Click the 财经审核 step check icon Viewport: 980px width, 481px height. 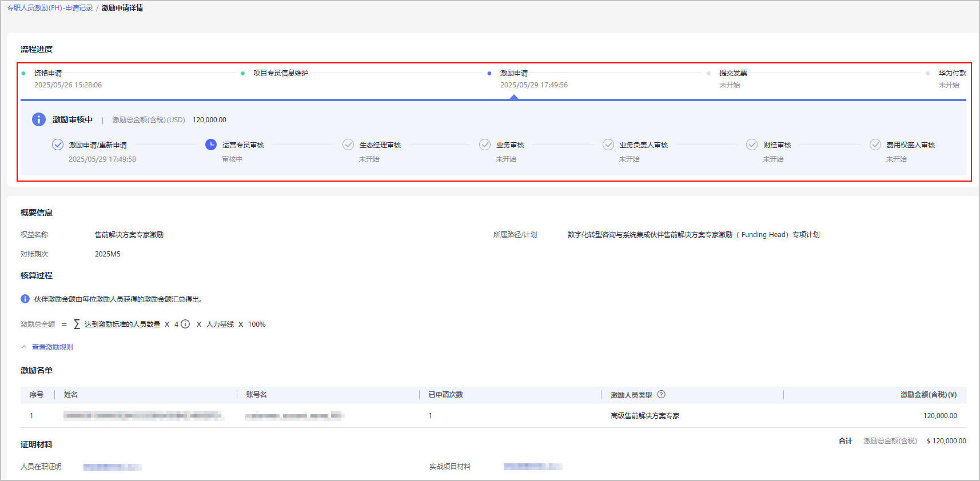click(752, 145)
